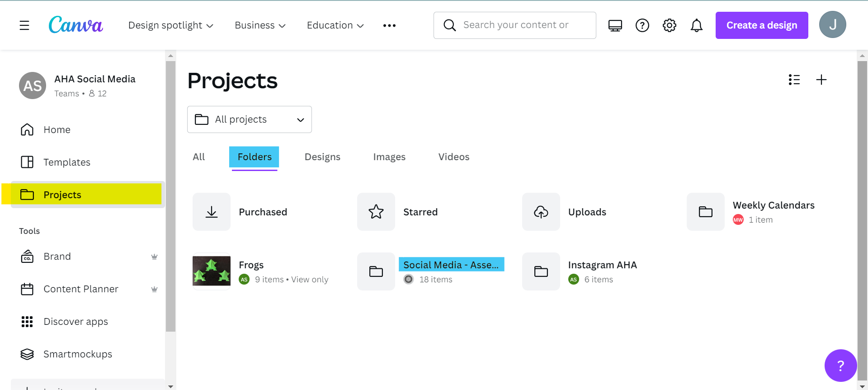Image resolution: width=868 pixels, height=390 pixels.
Task: Open the Canva logo home link
Action: tap(75, 25)
